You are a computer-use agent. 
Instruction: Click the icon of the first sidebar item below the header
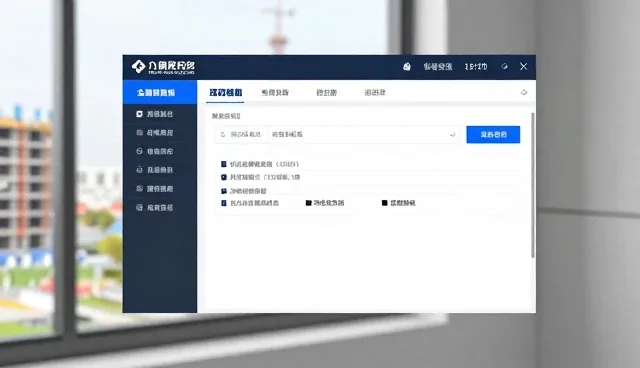click(x=139, y=114)
